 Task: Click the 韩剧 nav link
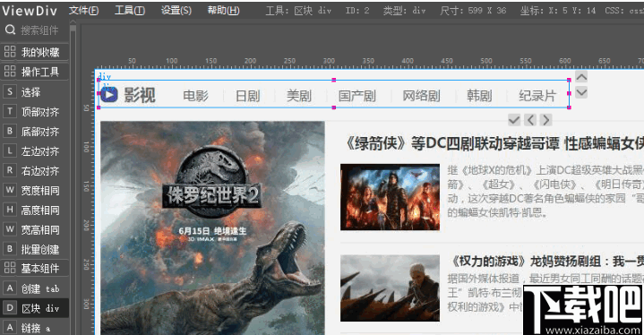pos(479,96)
